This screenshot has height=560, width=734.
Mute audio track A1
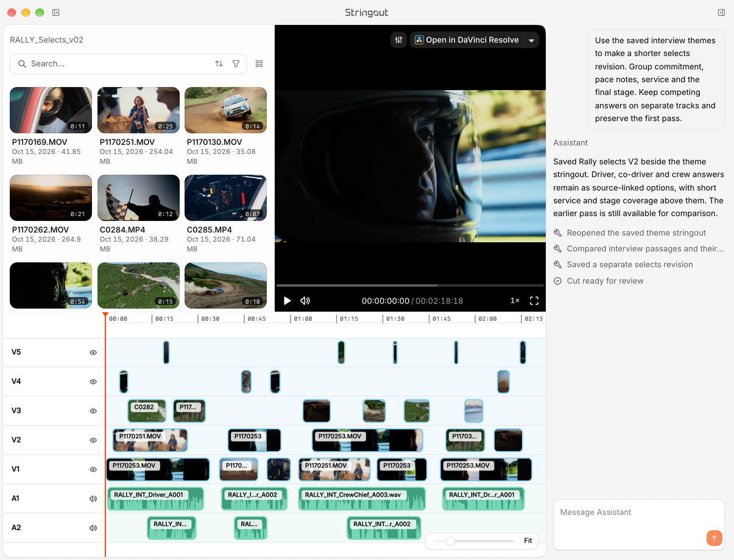click(93, 499)
